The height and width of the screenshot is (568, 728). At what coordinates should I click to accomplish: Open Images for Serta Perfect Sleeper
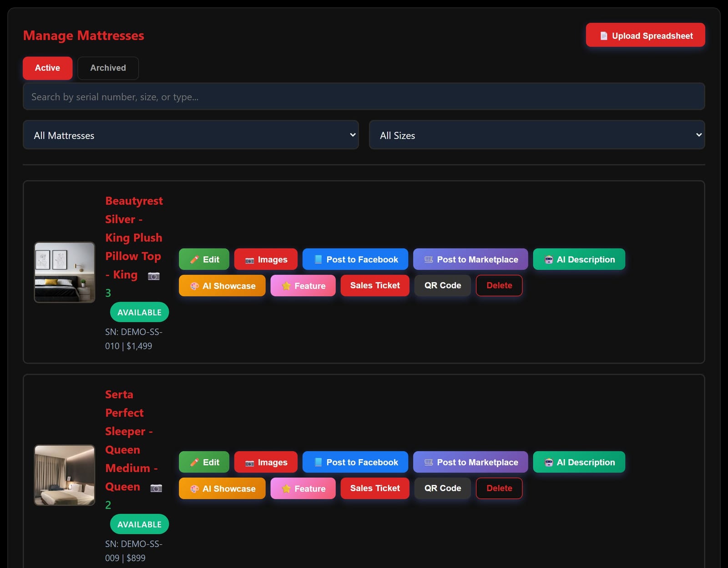266,462
